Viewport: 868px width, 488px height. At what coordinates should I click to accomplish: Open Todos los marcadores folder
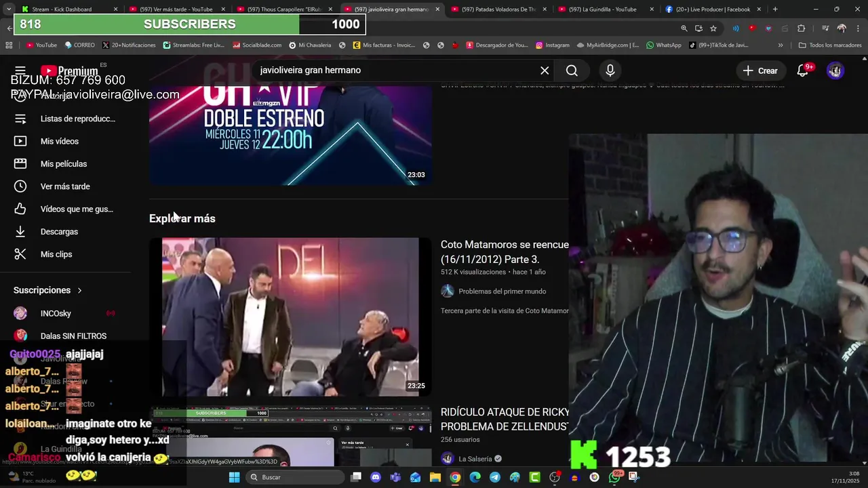830,45
